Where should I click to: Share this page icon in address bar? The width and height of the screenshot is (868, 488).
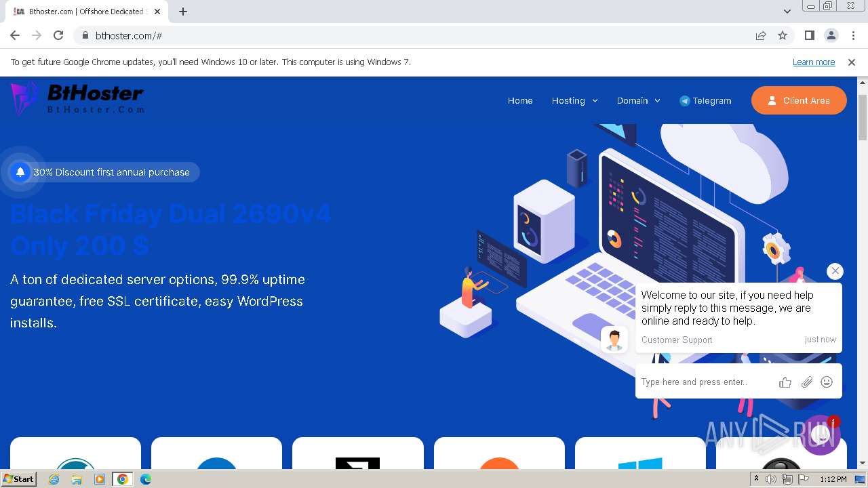click(761, 35)
